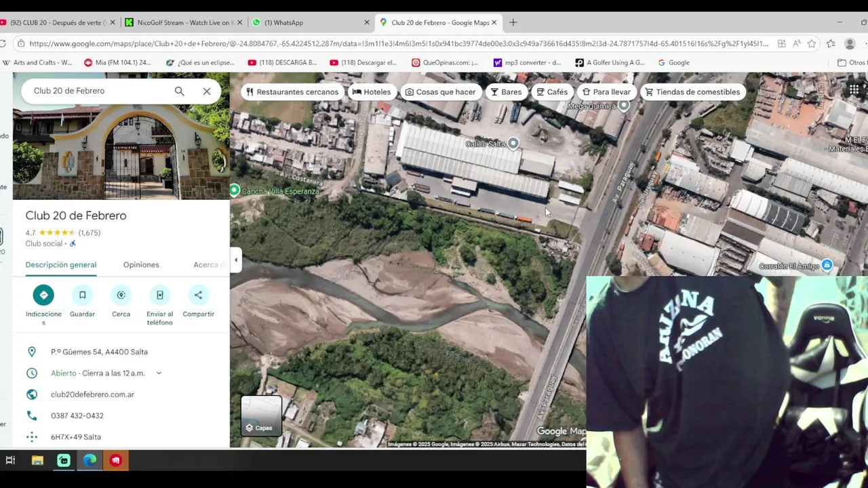Select Tiendas de comestibles chip
Image resolution: width=868 pixels, height=488 pixels.
click(x=692, y=92)
